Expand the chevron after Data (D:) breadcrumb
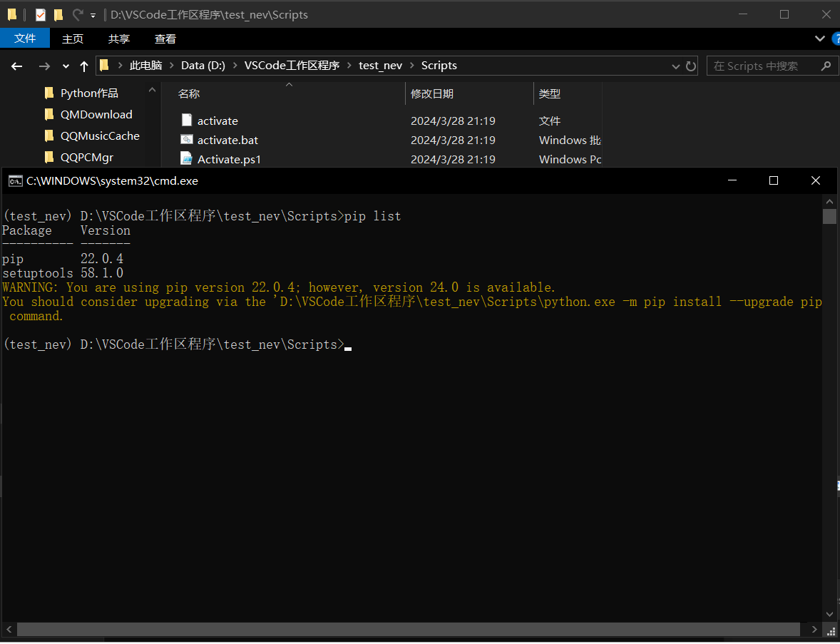 235,66
